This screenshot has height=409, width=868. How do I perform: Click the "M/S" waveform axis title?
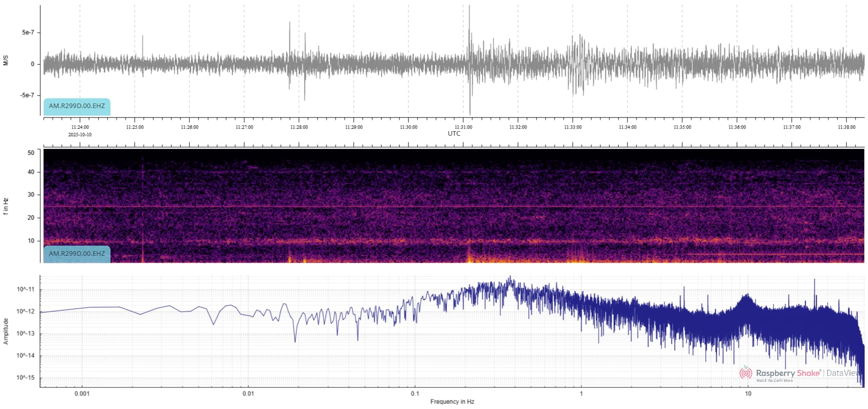(6, 61)
